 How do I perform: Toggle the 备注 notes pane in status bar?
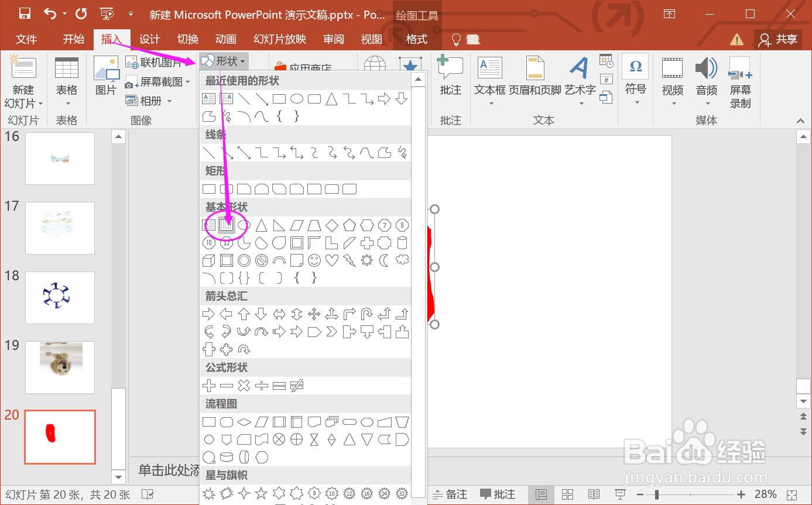[x=450, y=494]
